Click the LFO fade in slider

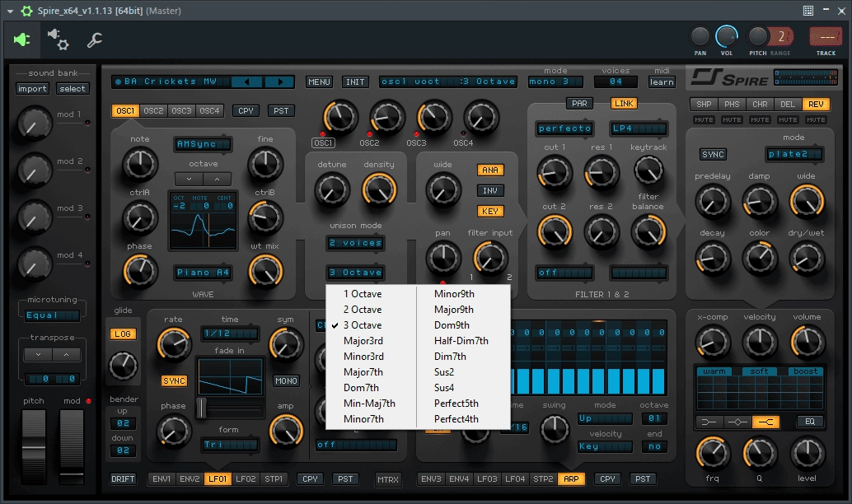231,408
